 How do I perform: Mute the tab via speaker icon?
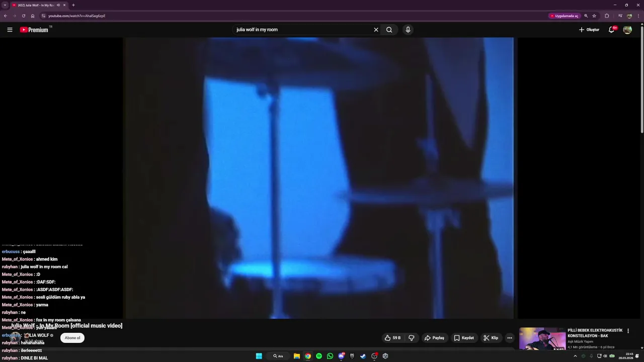point(58,5)
